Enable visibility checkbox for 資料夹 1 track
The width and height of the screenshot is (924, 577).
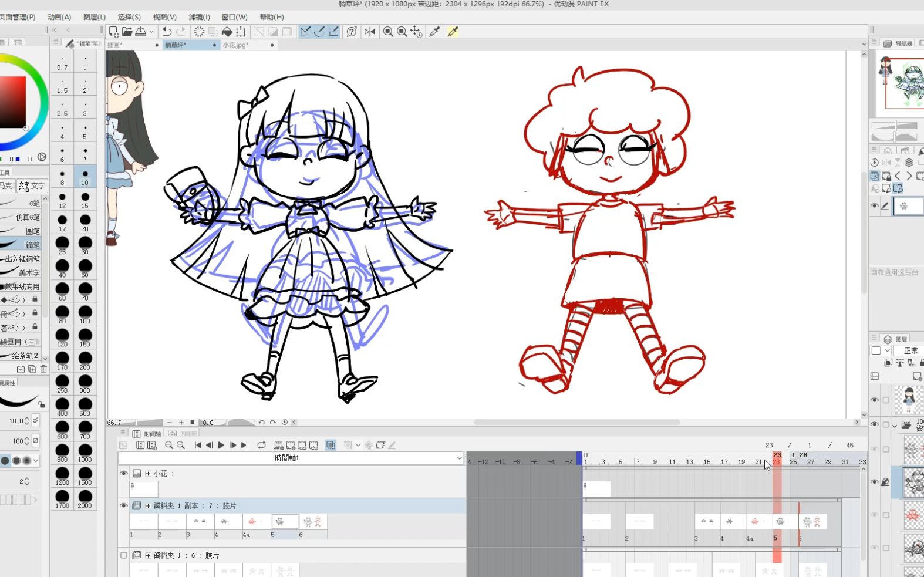123,555
